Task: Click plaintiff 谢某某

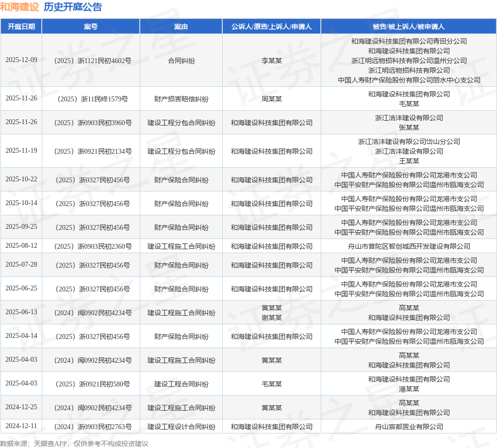Action: click(272, 318)
